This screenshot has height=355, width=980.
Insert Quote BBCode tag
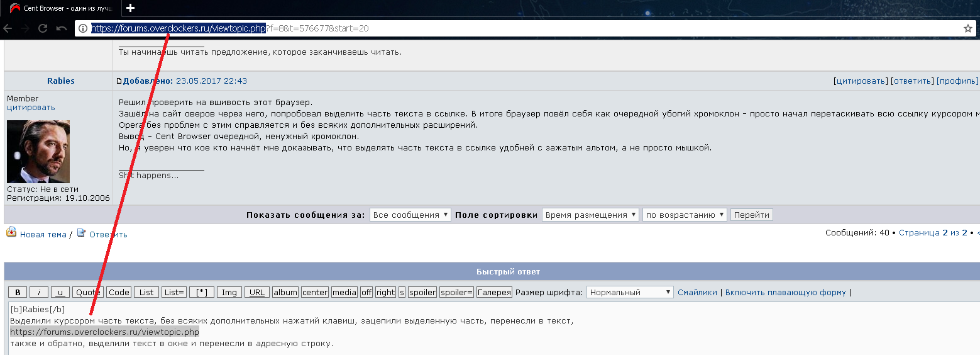[x=88, y=292]
